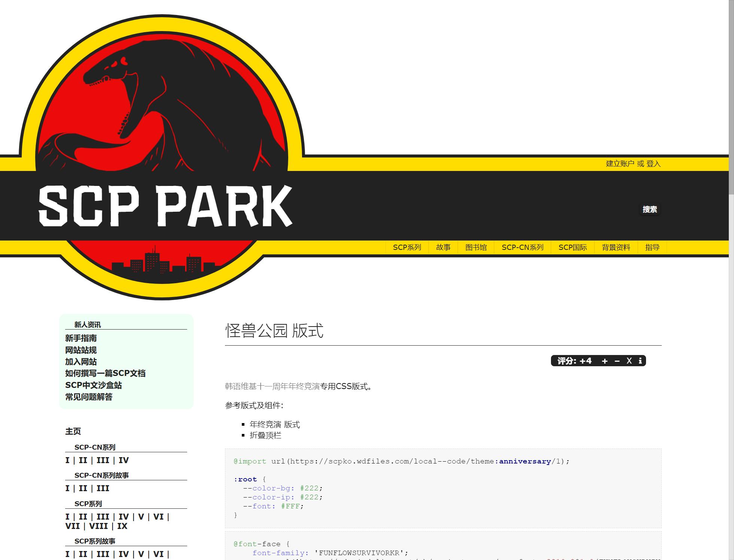The width and height of the screenshot is (734, 560).
Task: Open the 指导 top menu
Action: coord(652,247)
